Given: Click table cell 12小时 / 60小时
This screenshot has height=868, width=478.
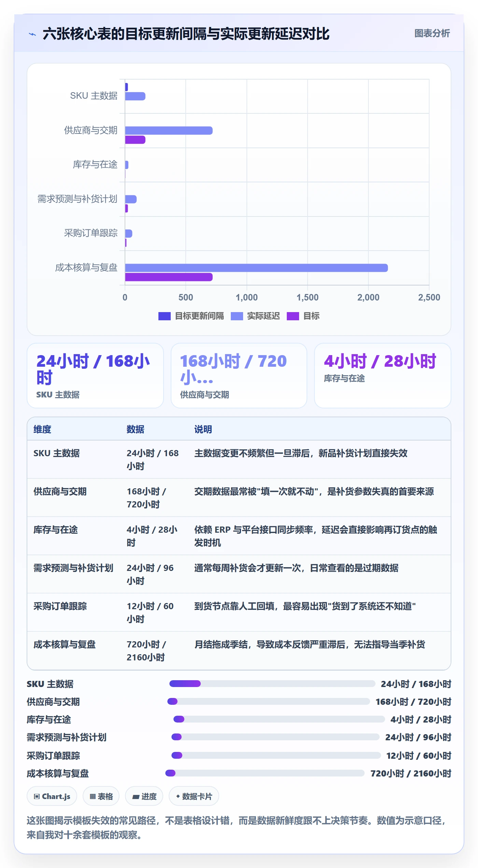Looking at the screenshot, I should pos(150,613).
